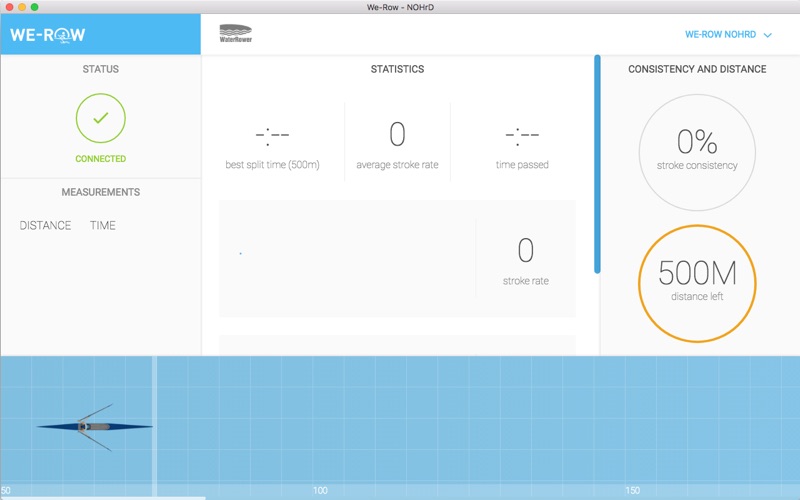Click the blue vertical scrollbar in statistics panel
Image resolution: width=800 pixels, height=500 pixels.
pos(597,164)
